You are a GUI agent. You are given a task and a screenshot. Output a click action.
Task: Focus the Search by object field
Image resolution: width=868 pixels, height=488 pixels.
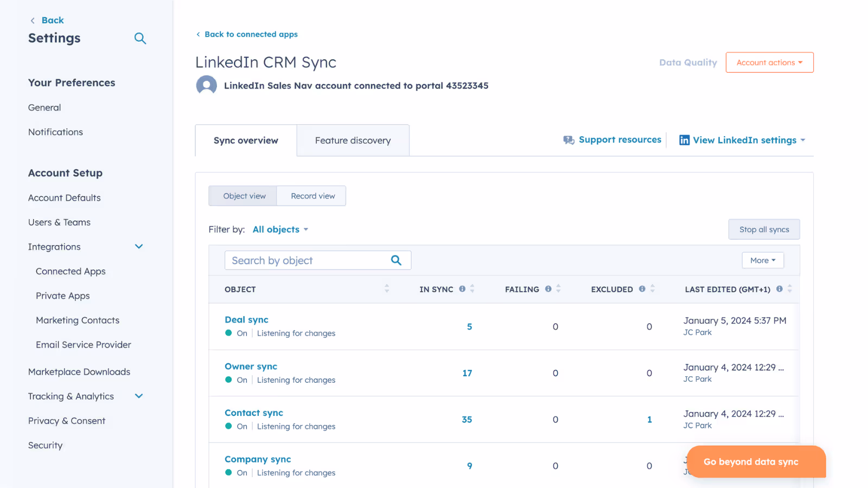[x=318, y=260]
